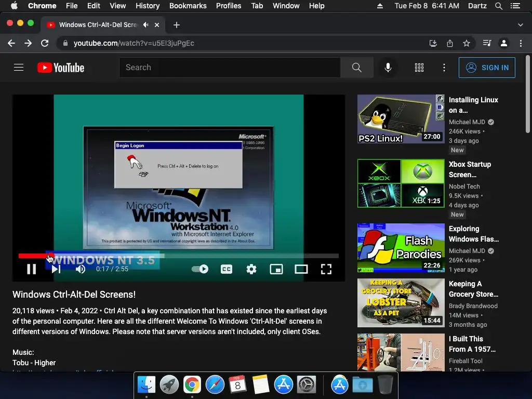The height and width of the screenshot is (399, 532).
Task: Open Control Center icon in menu bar
Action: pos(515,6)
